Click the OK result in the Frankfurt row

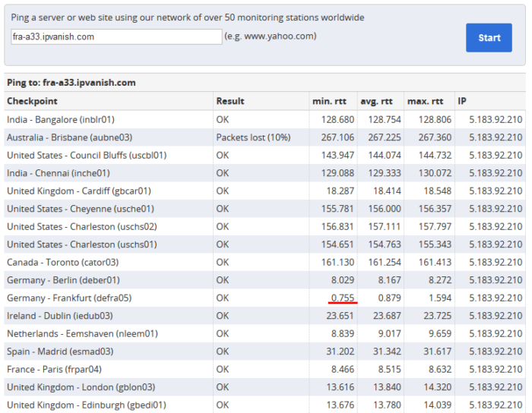223,298
